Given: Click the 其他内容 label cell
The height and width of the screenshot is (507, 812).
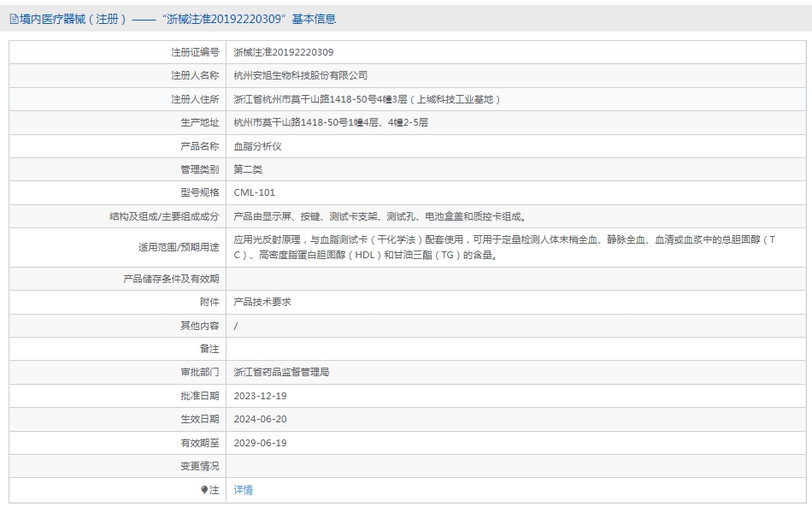Looking at the screenshot, I should click(118, 326).
